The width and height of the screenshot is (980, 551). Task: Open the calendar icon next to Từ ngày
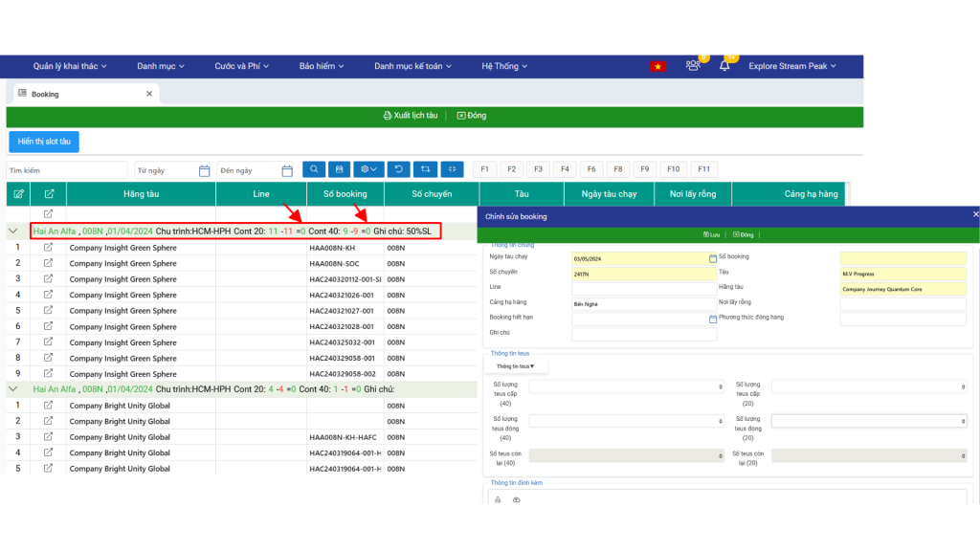(204, 169)
